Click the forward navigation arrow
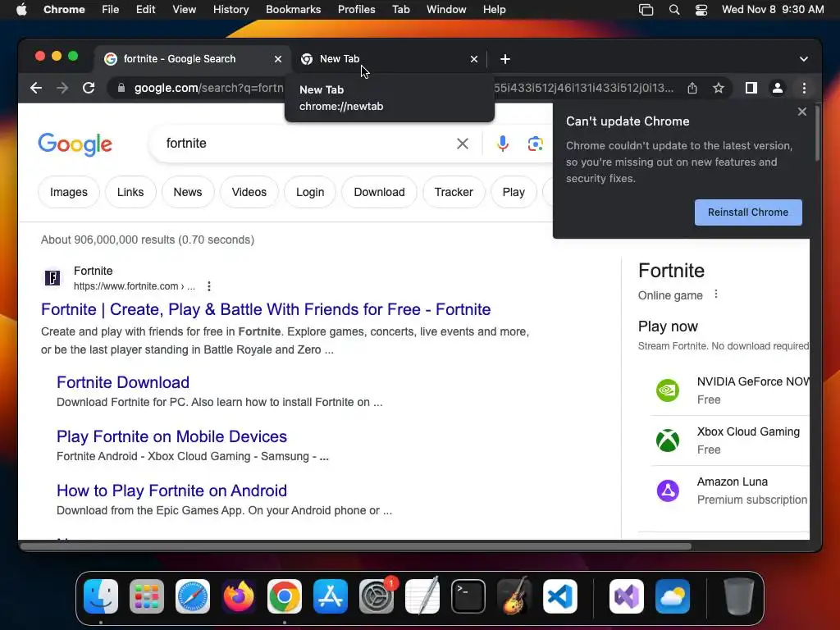840x630 pixels. coord(62,88)
